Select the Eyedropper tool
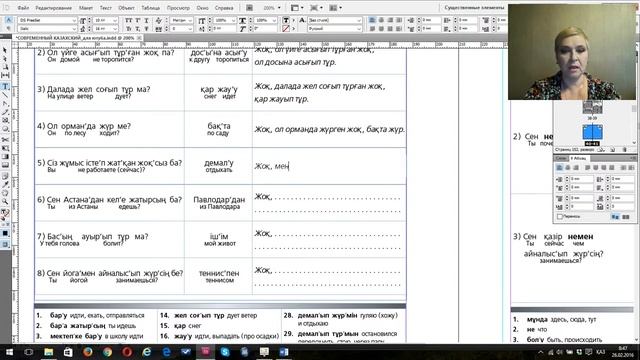 point(5,184)
